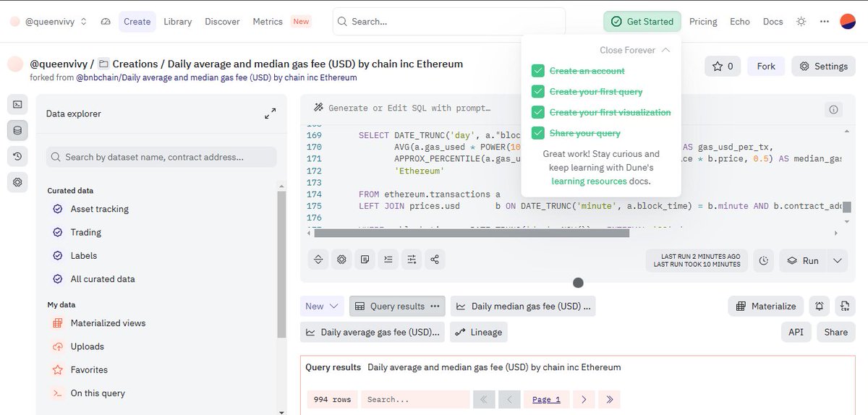Click the refresh results icon beside bell
The image size is (868, 415).
click(844, 307)
